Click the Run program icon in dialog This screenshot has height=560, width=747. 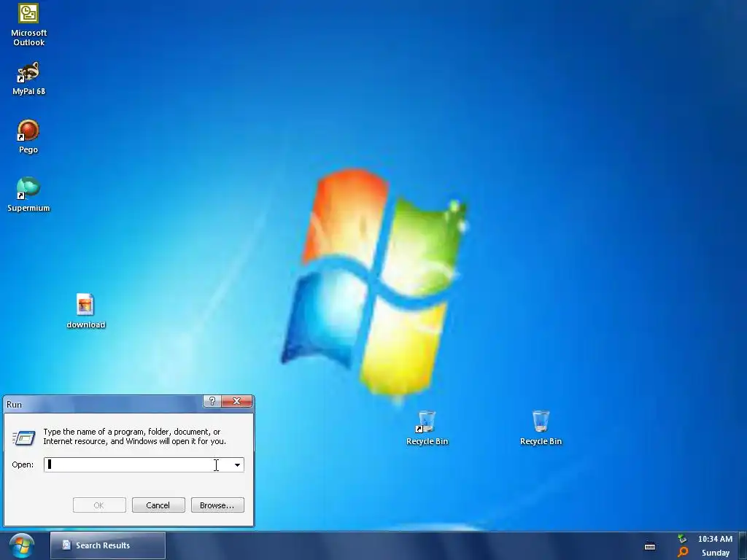click(24, 437)
